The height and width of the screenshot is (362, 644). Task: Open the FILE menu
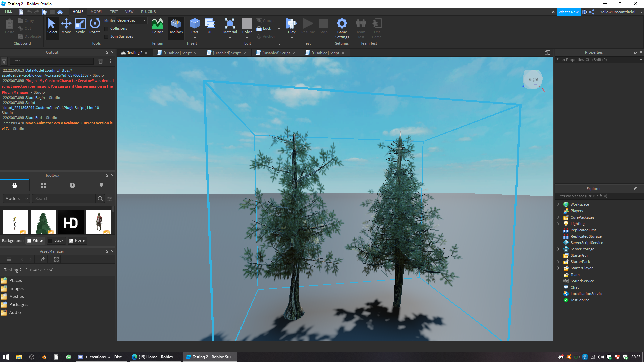point(9,12)
